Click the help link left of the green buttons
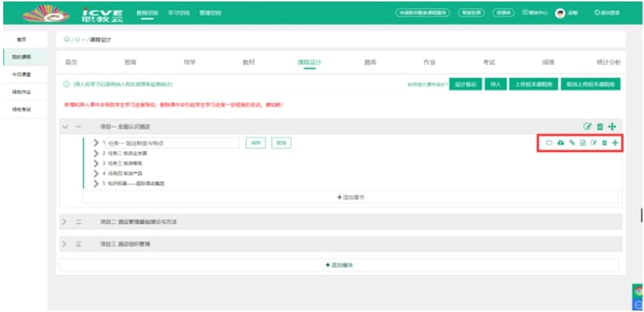The height and width of the screenshot is (312, 644). [x=427, y=84]
